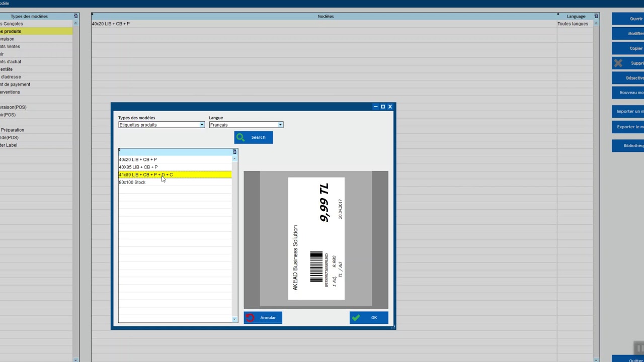Click scroll-down arrow of dialog list
This screenshot has width=644, height=362.
pos(234,319)
